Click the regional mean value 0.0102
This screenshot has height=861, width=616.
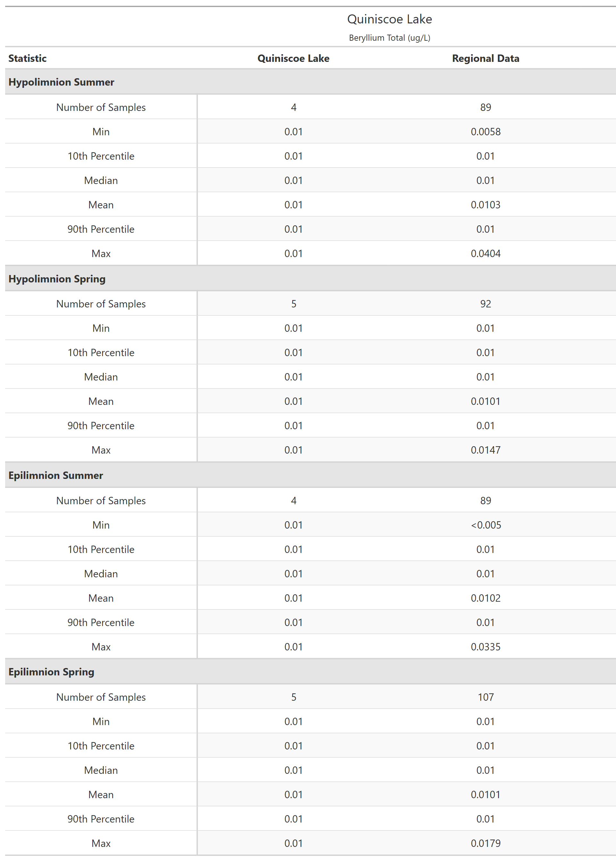click(485, 598)
